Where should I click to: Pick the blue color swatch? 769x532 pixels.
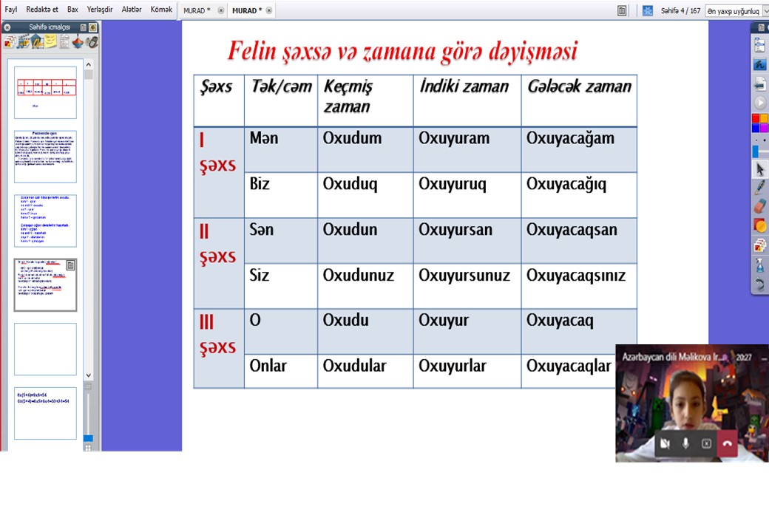point(756,128)
